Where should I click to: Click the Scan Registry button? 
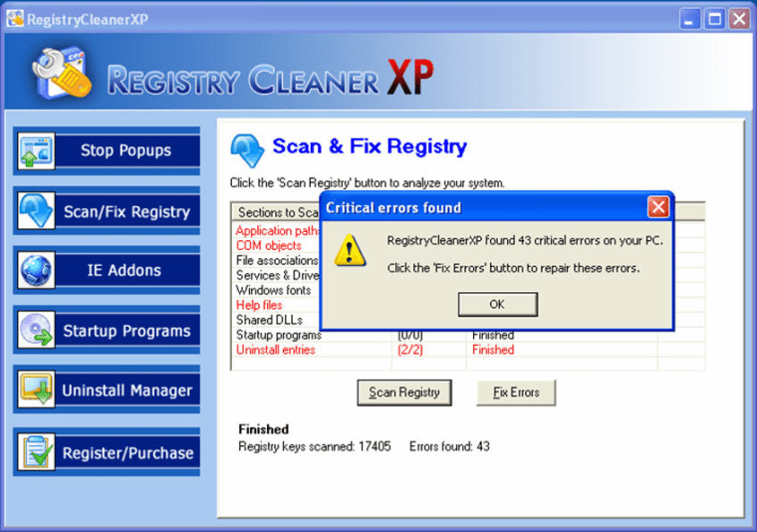(x=404, y=393)
